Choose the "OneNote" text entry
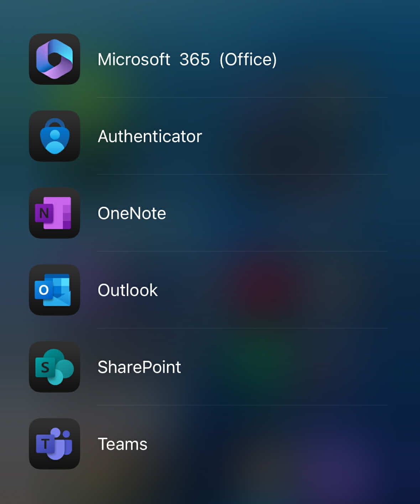420x504 pixels. [x=132, y=213]
